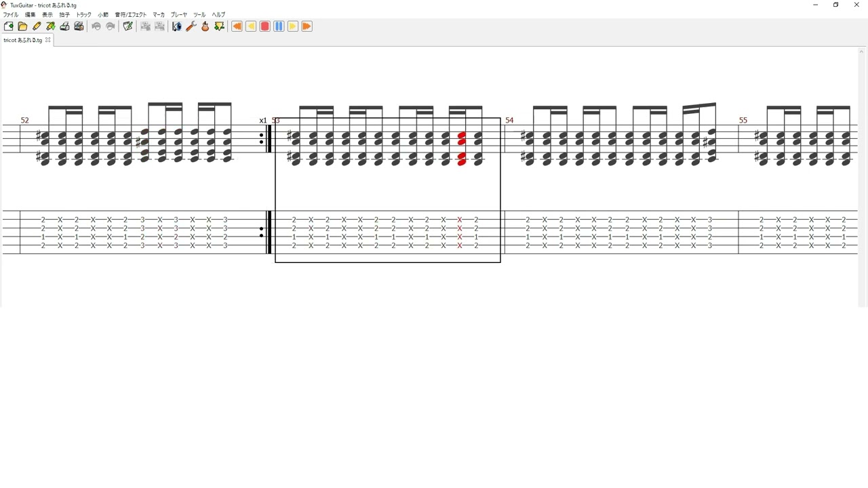Open print preview
Viewport: 868px width, 488px height.
point(79,26)
